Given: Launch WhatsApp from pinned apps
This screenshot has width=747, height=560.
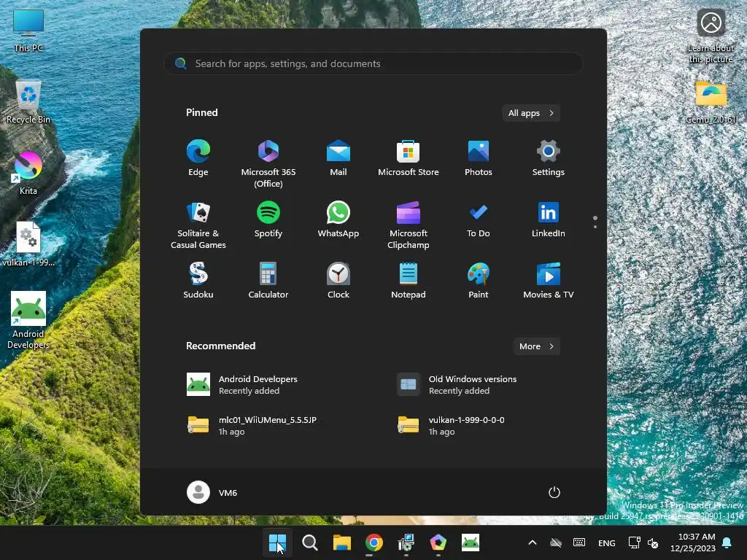Looking at the screenshot, I should click(x=338, y=219).
